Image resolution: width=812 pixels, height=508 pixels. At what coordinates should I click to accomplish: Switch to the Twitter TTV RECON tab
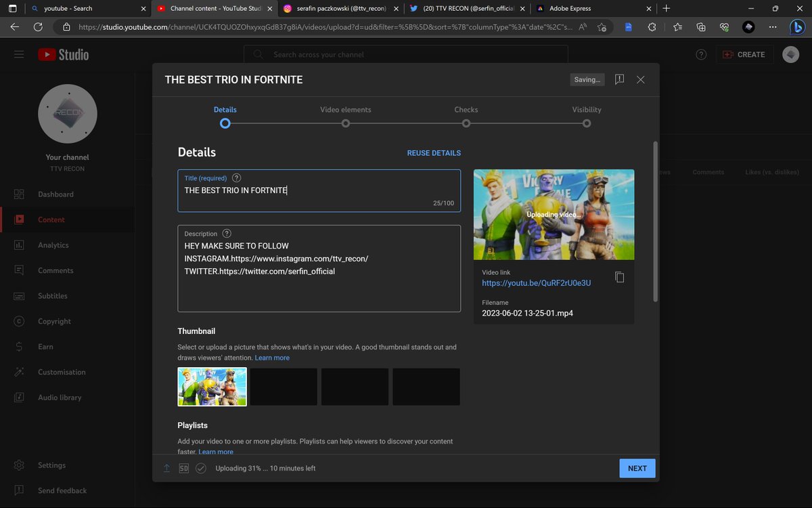[x=468, y=8]
